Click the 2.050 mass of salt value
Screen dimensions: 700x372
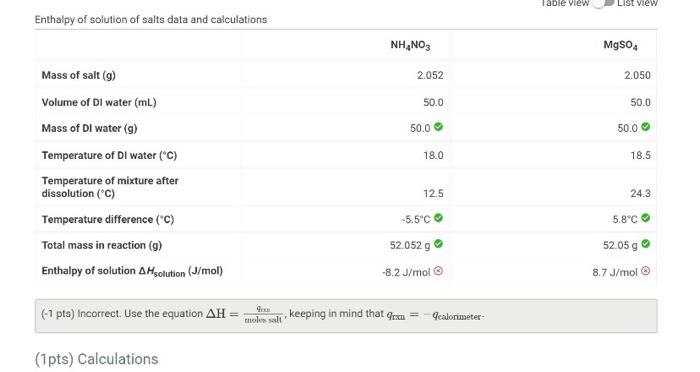pos(638,75)
